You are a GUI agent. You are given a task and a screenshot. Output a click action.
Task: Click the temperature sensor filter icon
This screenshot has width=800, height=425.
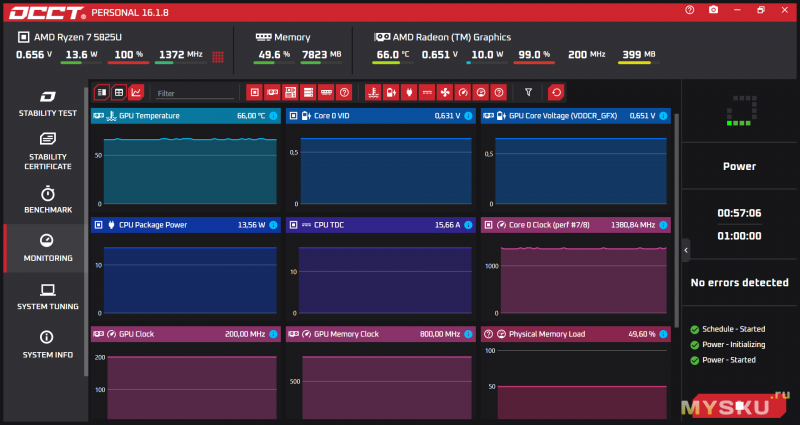point(372,92)
